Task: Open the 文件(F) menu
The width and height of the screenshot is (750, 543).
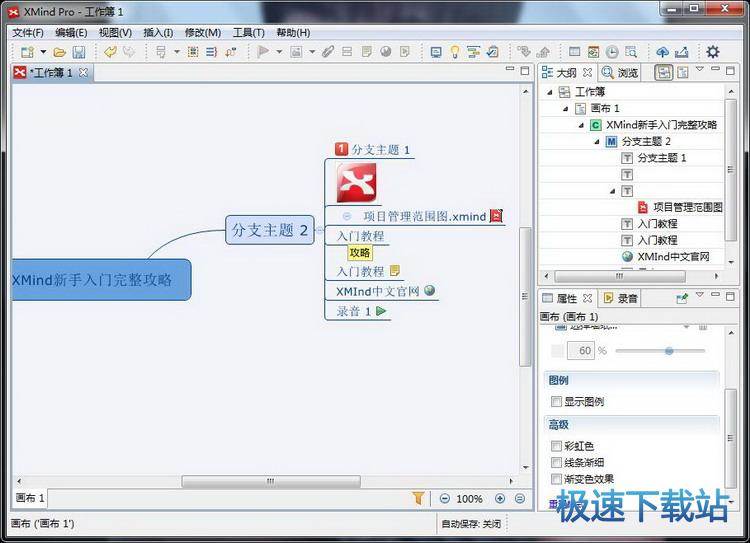Action: tap(28, 33)
